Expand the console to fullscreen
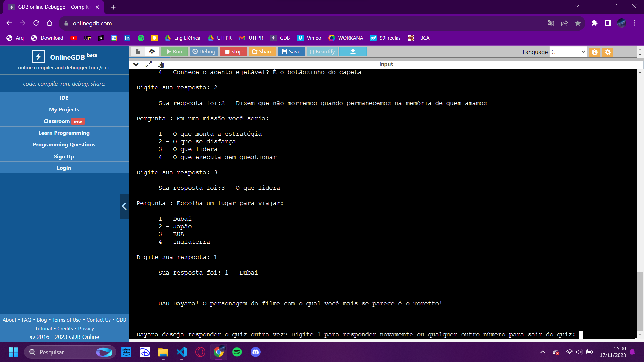Image resolution: width=644 pixels, height=362 pixels. (x=148, y=64)
